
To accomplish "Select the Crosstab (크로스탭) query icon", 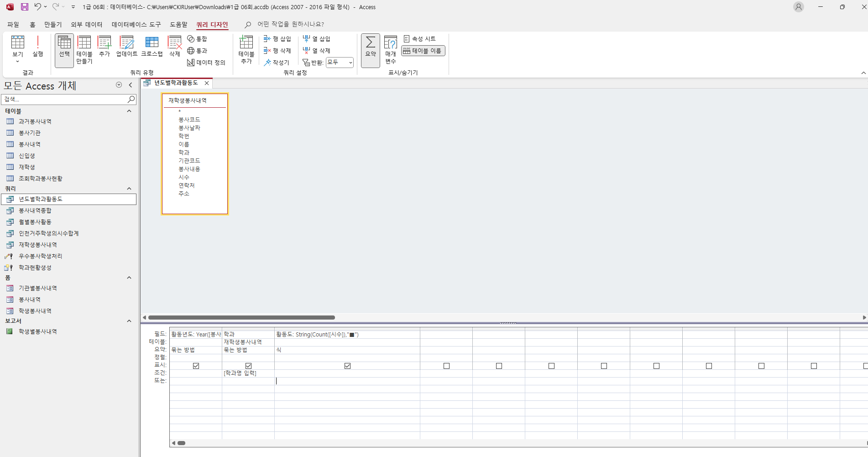I will (152, 47).
